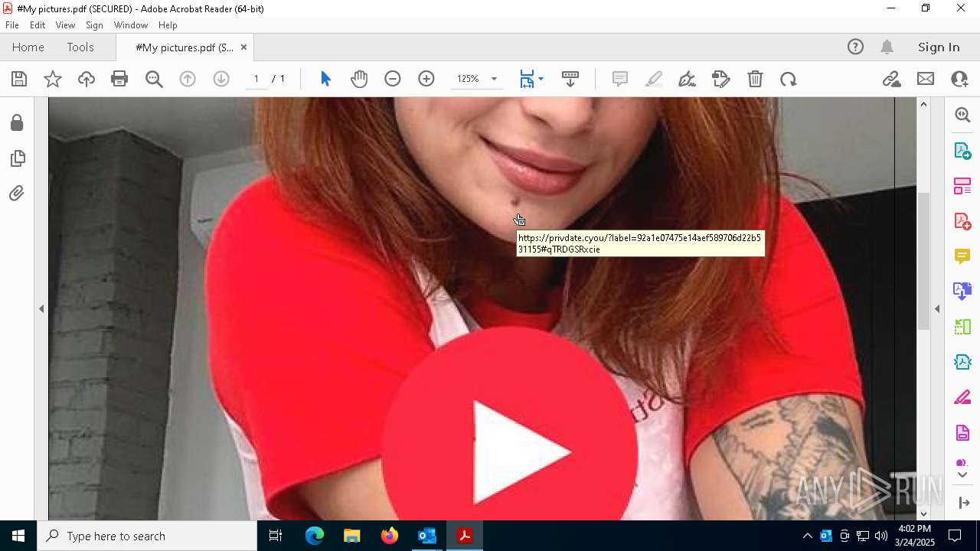Go to previous page arrow
This screenshot has height=551, width=980.
[x=188, y=79]
